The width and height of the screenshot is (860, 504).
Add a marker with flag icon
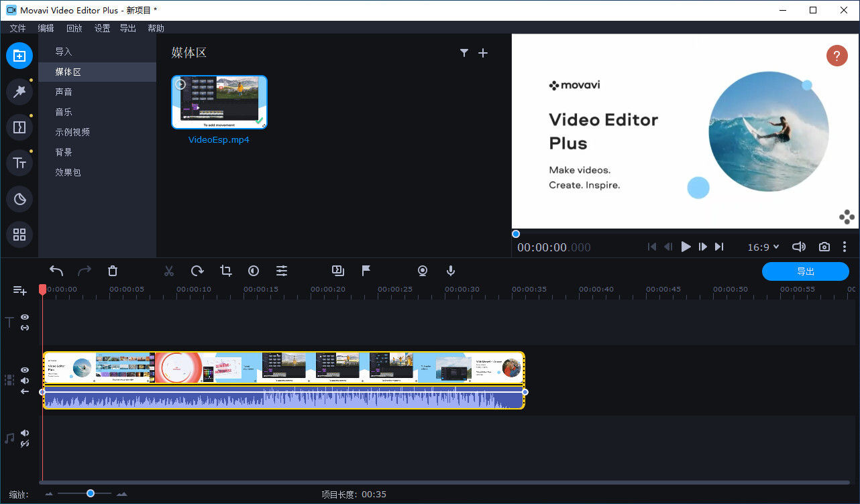366,271
